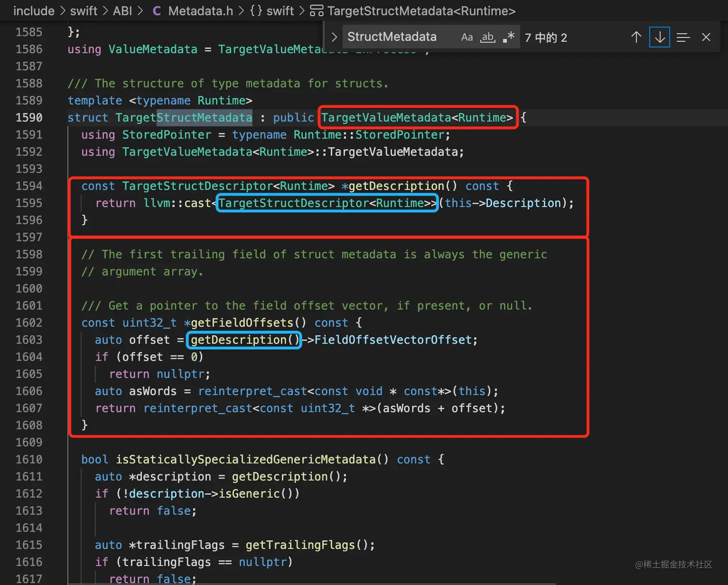Toggle find in selection
The width and height of the screenshot is (728, 585).
[x=683, y=37]
